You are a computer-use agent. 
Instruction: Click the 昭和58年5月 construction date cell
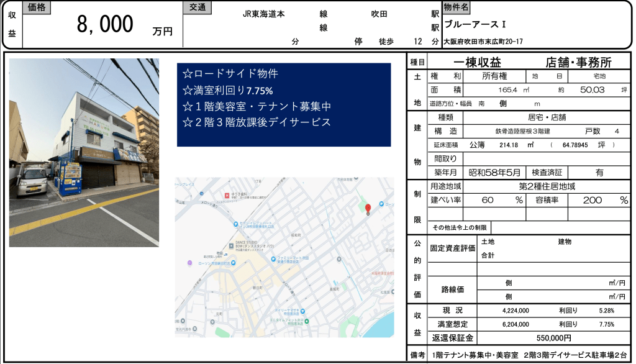coord(494,172)
